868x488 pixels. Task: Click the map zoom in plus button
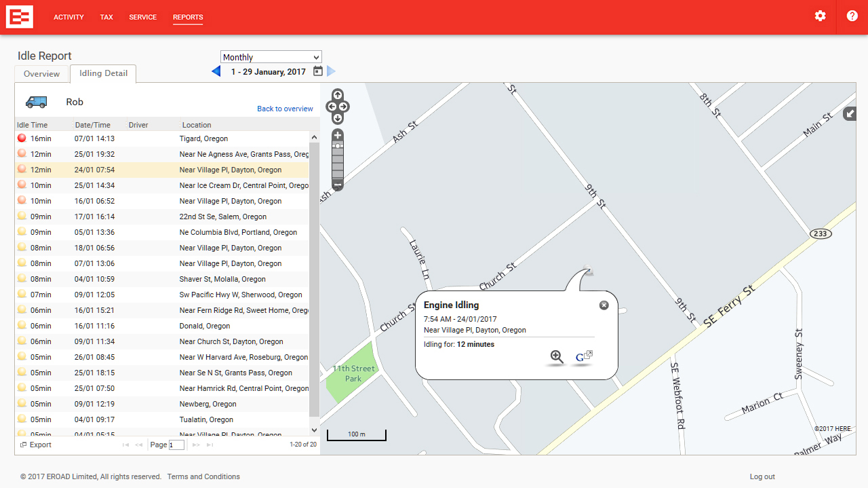coord(338,135)
